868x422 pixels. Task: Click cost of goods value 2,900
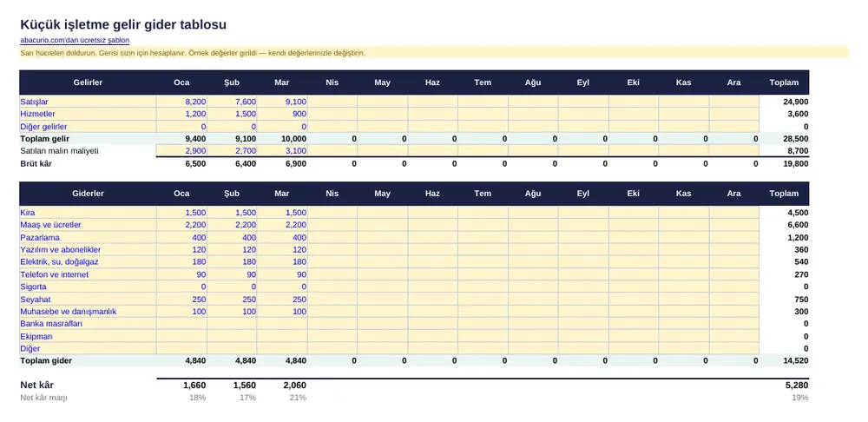(195, 150)
